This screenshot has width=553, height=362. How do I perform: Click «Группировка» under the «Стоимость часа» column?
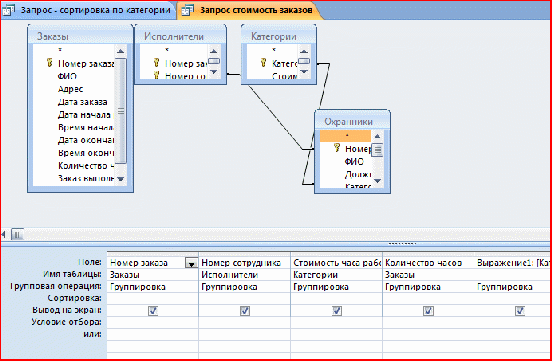[321, 287]
